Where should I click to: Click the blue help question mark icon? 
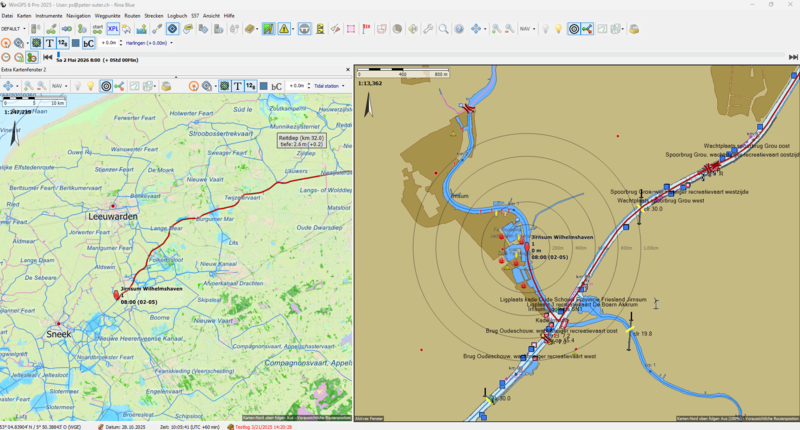pos(459,29)
